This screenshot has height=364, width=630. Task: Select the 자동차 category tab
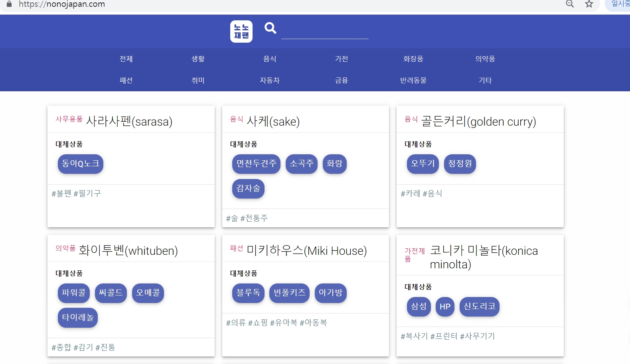pos(270,81)
